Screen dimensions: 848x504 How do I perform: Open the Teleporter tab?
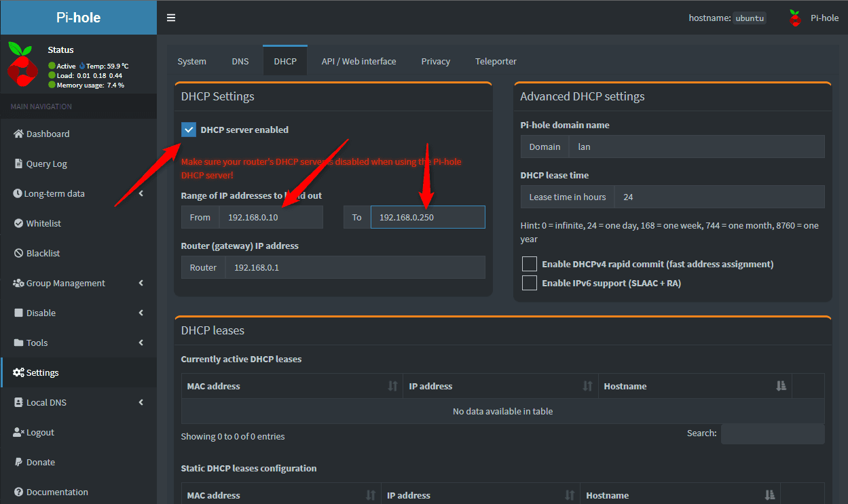tap(496, 61)
